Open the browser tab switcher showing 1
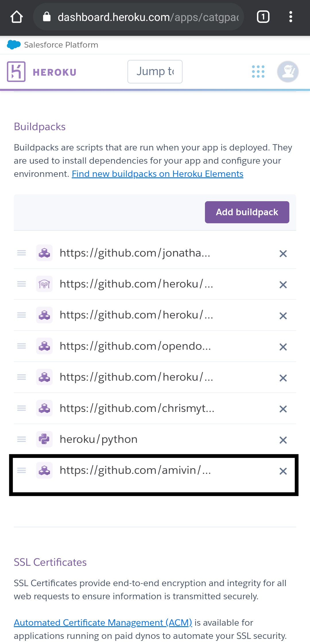This screenshot has height=644, width=310. pos(263,17)
